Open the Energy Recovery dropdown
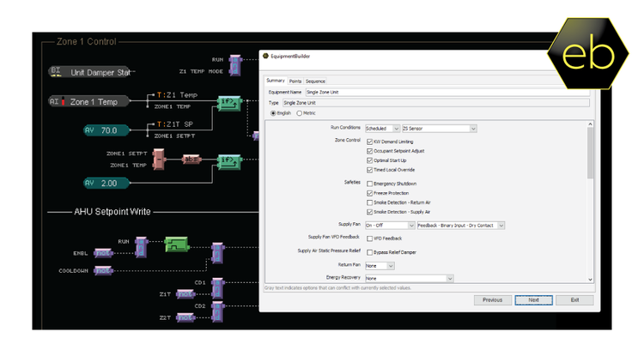Viewport: 644px width, 362px height. tap(409, 278)
